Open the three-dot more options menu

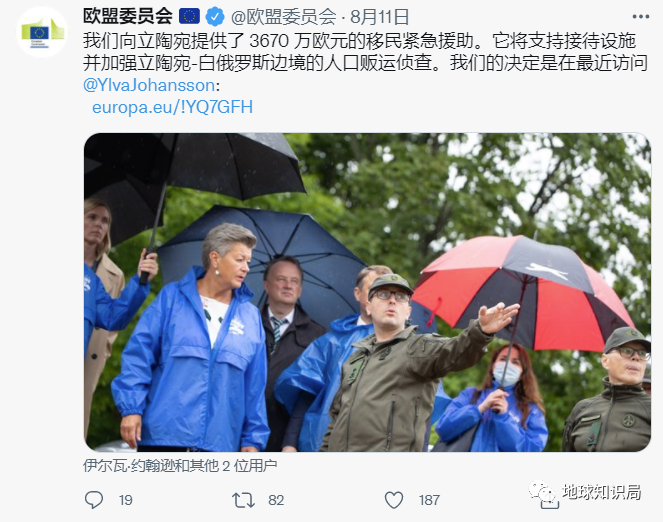click(641, 17)
